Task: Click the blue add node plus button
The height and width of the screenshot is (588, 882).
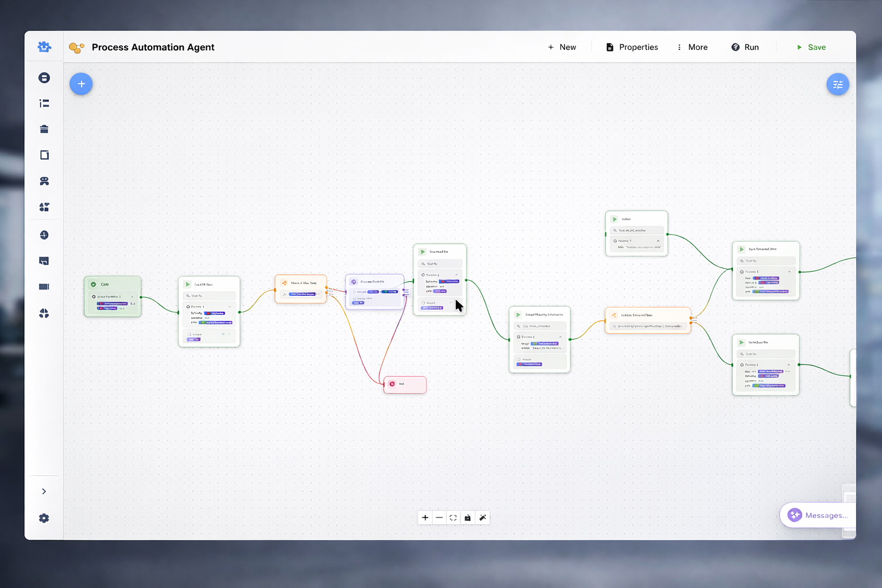Action: 81,84
